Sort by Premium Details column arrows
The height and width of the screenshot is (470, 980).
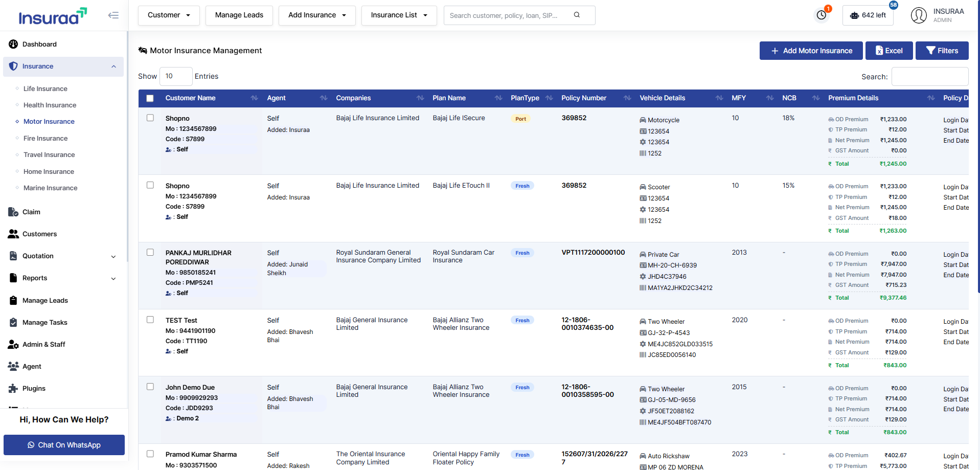(x=931, y=98)
